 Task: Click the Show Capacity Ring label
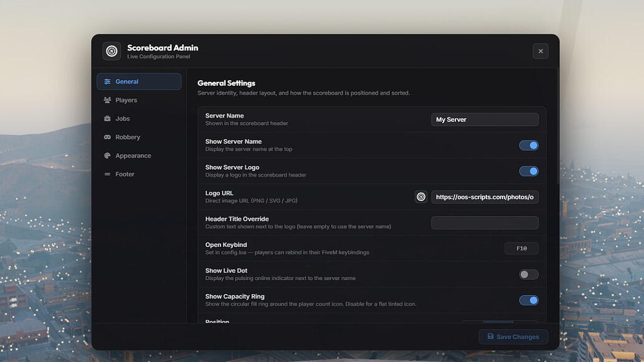tap(235, 297)
